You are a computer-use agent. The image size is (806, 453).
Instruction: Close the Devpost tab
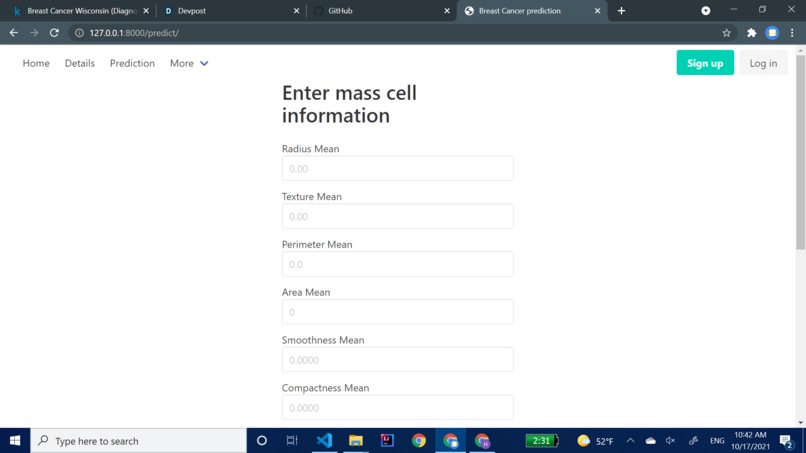coord(296,11)
